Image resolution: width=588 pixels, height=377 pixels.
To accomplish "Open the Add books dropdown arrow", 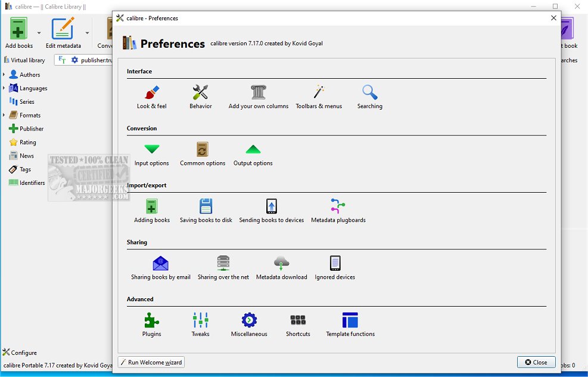I will [x=39, y=33].
